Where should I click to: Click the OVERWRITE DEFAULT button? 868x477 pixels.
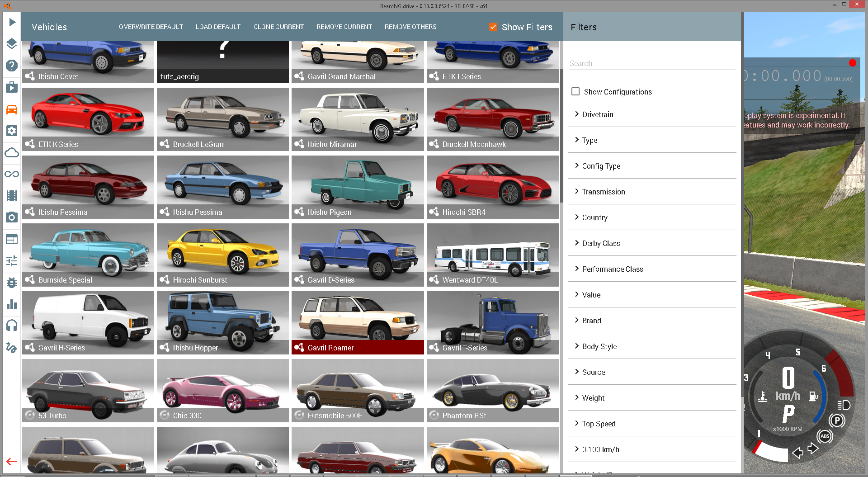click(x=151, y=27)
